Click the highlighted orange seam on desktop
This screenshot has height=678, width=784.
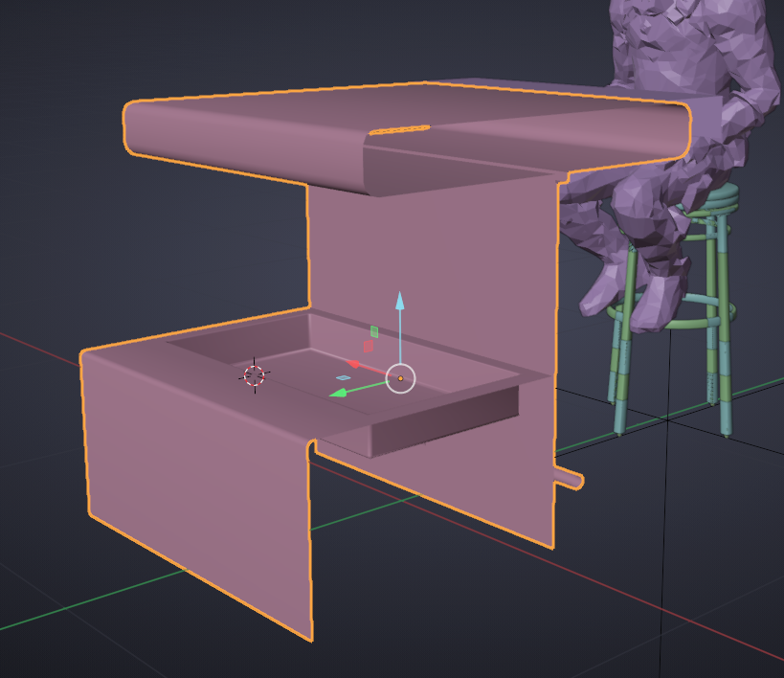(399, 129)
